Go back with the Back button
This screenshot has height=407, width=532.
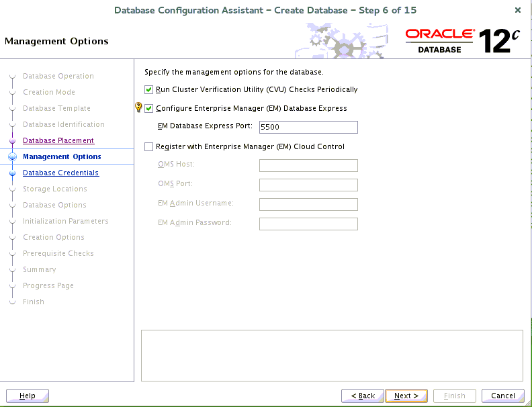[x=363, y=396]
